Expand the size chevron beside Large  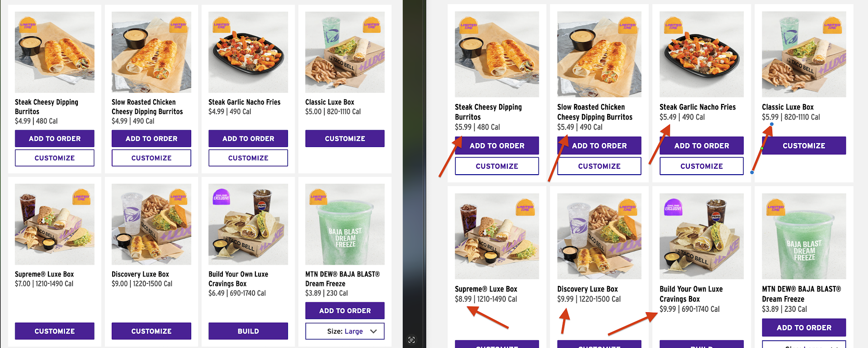[x=373, y=331]
